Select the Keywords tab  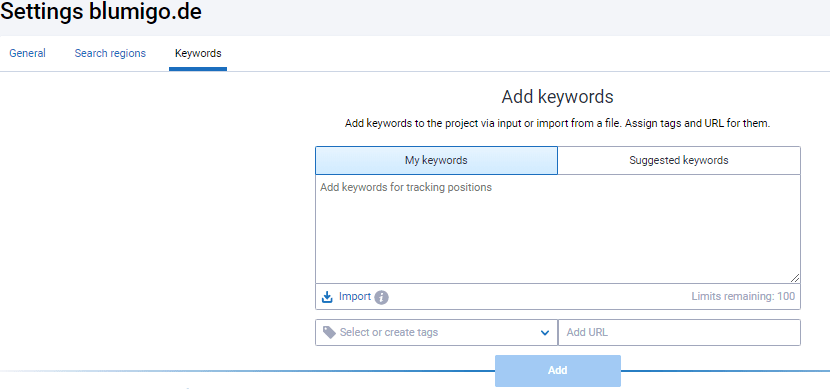(x=198, y=53)
